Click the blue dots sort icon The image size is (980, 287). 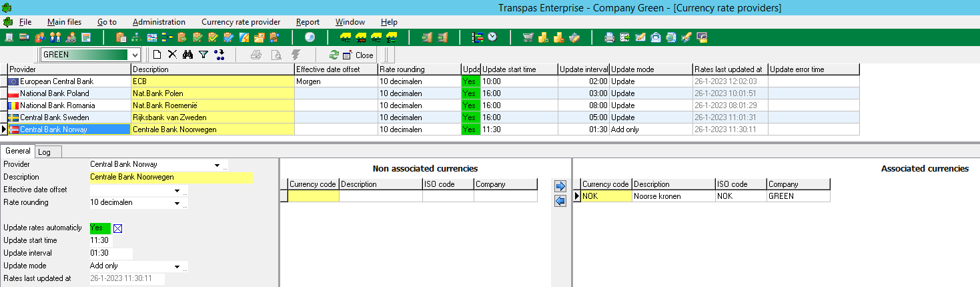coord(219,55)
